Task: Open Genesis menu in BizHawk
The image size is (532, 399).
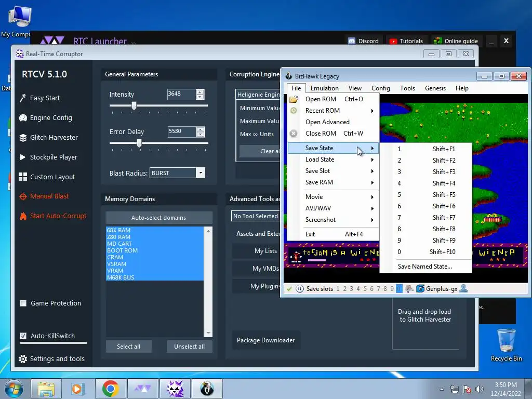Action: (x=435, y=88)
